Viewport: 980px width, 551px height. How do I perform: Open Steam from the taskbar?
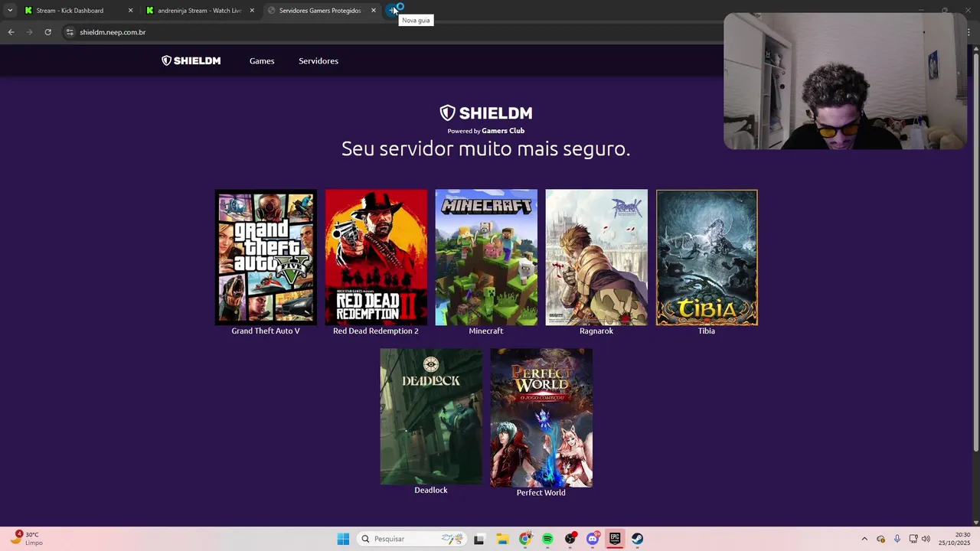[x=637, y=539]
